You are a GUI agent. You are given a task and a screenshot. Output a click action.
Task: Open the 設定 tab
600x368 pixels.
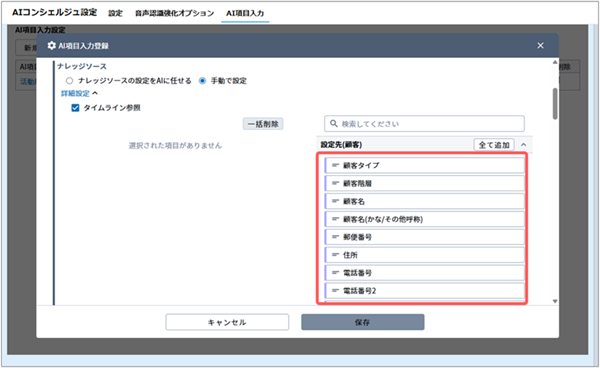pos(115,13)
